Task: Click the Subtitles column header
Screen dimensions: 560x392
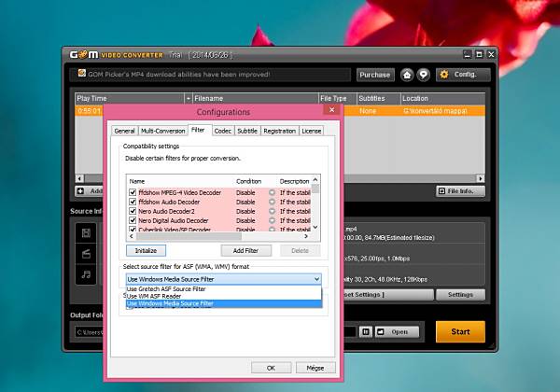Action: 379,99
